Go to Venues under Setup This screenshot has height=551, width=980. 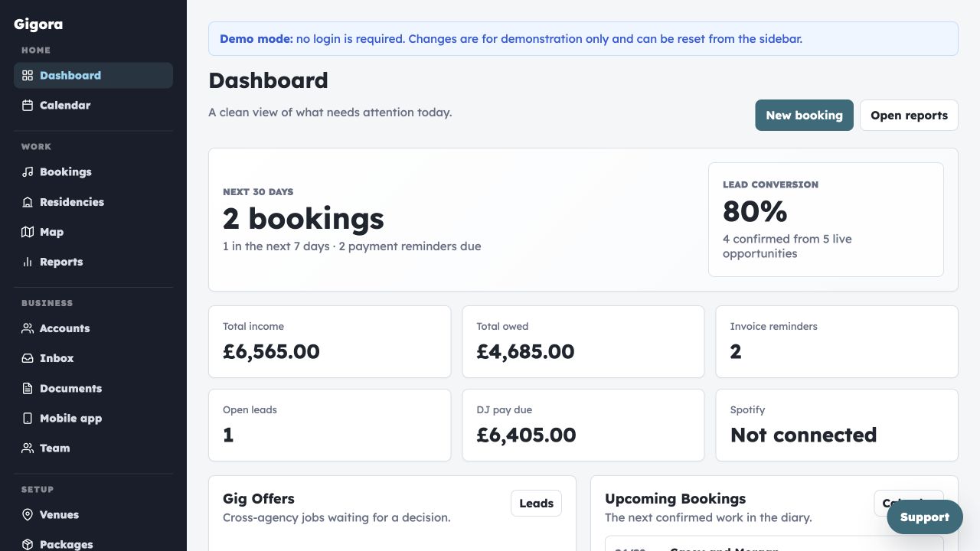click(93, 515)
